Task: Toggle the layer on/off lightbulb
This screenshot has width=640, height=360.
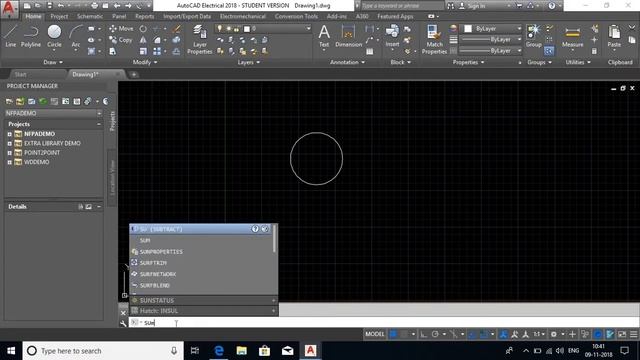Action: tap(220, 28)
